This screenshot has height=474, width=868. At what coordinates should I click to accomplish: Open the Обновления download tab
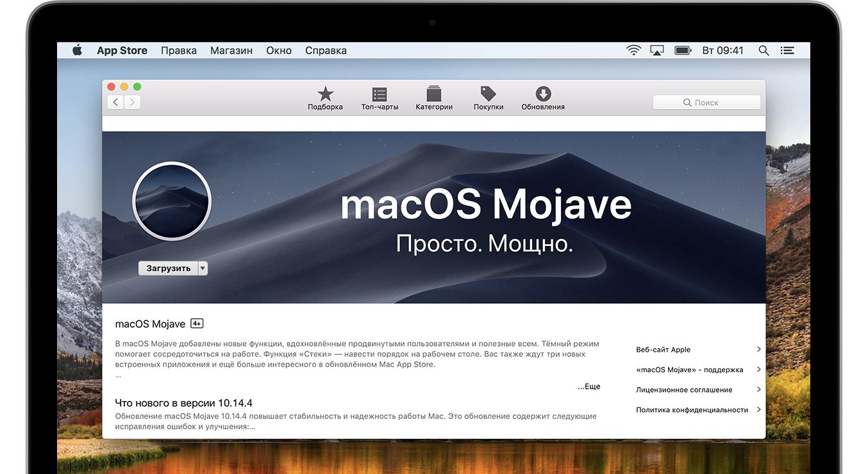click(543, 99)
